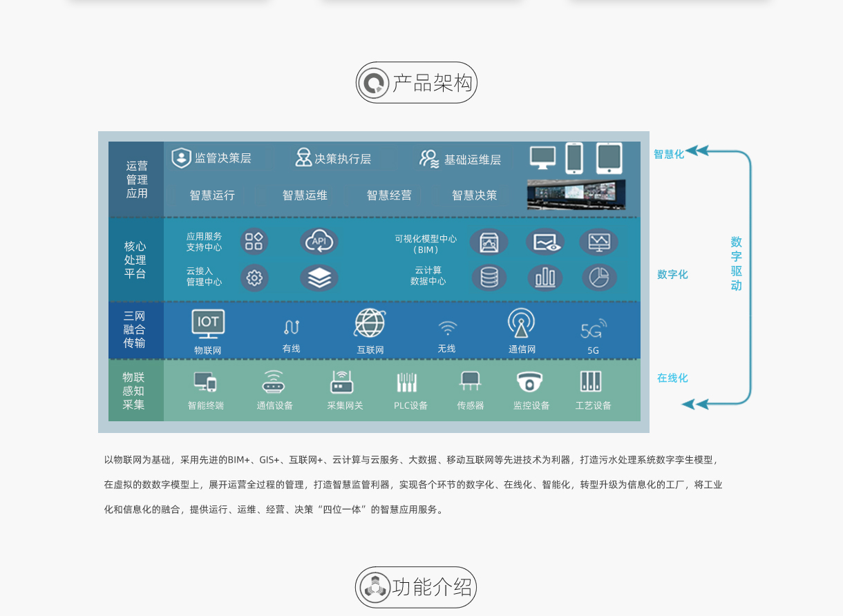Select the 采集网关 router icon
Screen dimensions: 843x616
click(x=342, y=382)
